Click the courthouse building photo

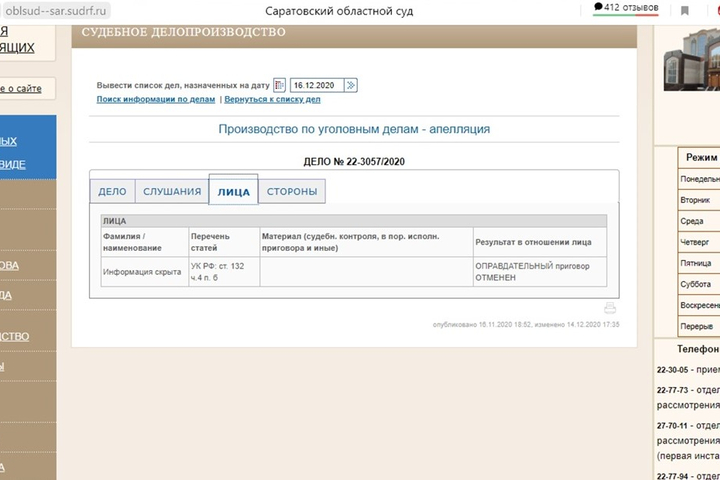pos(692,59)
